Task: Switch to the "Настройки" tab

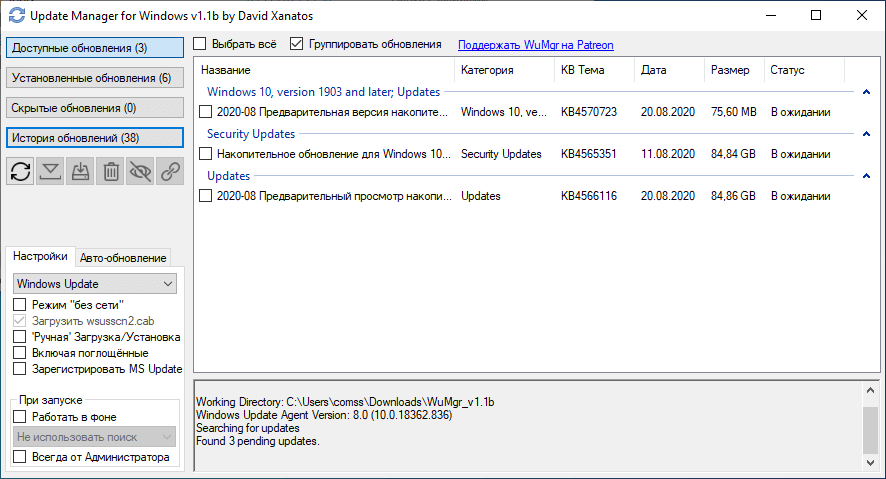Action: (x=40, y=256)
